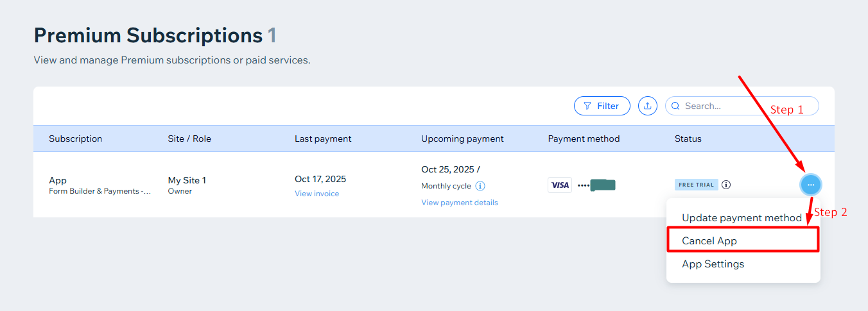This screenshot has height=311, width=868.
Task: Focus the Search input field
Action: point(742,106)
